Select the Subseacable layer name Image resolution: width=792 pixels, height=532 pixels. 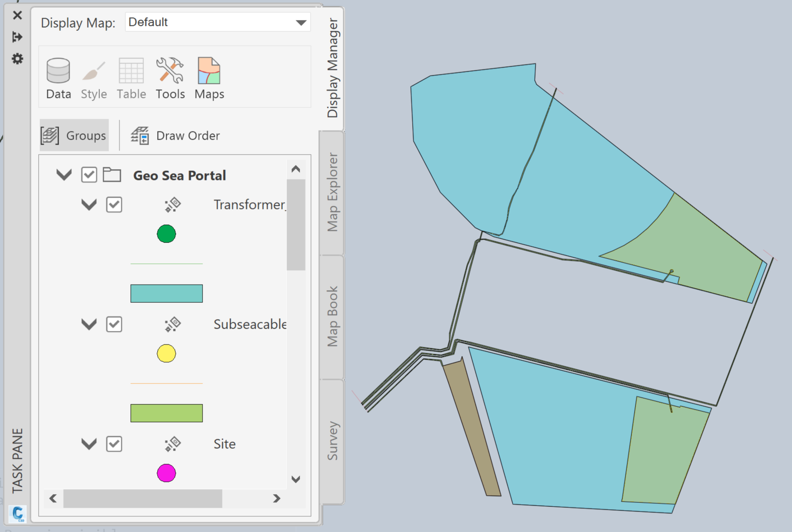[x=250, y=324]
